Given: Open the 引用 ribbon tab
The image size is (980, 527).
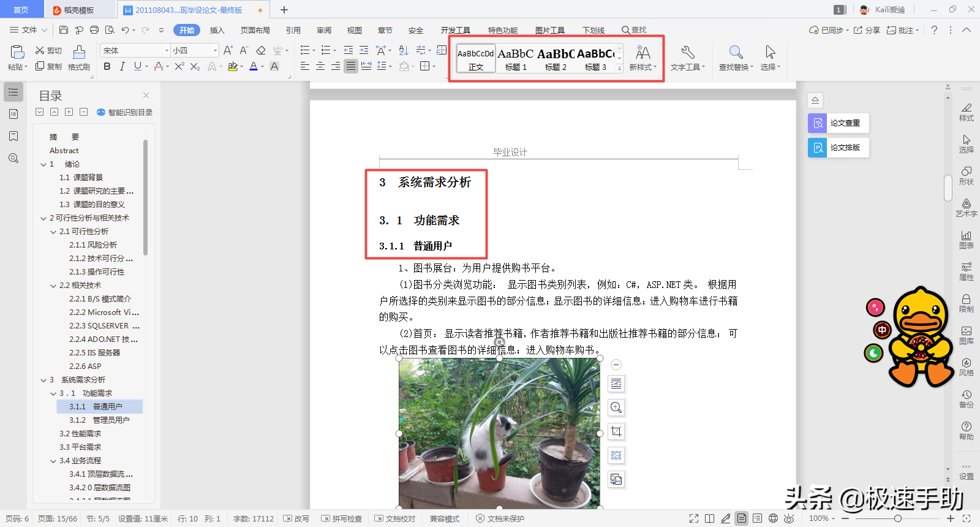Looking at the screenshot, I should coord(293,30).
